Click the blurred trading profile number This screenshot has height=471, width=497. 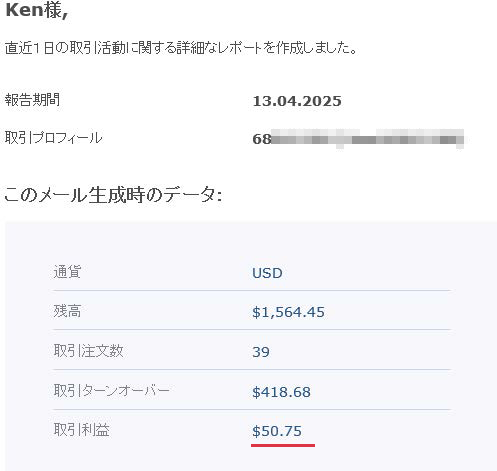[x=358, y=139]
